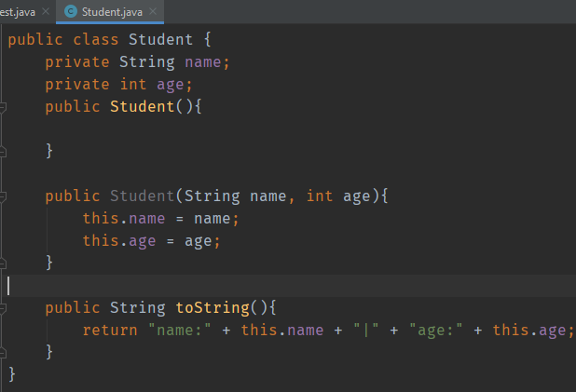
Task: Click 'this.age' in the 'this.age = age;' line
Action: click(119, 241)
